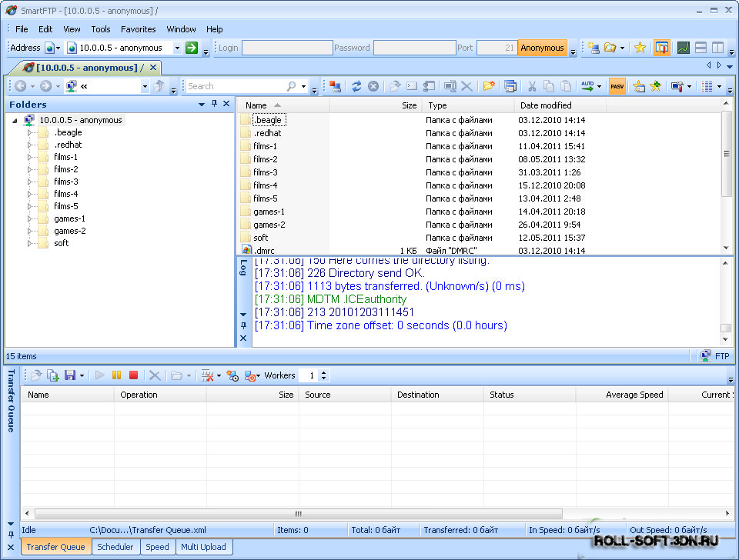This screenshot has height=560, width=739.
Task: Increase the Workers count with up arrow
Action: click(x=324, y=372)
